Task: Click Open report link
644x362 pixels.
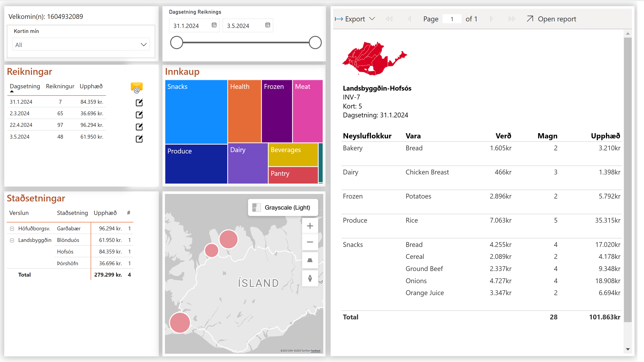Action: point(552,19)
